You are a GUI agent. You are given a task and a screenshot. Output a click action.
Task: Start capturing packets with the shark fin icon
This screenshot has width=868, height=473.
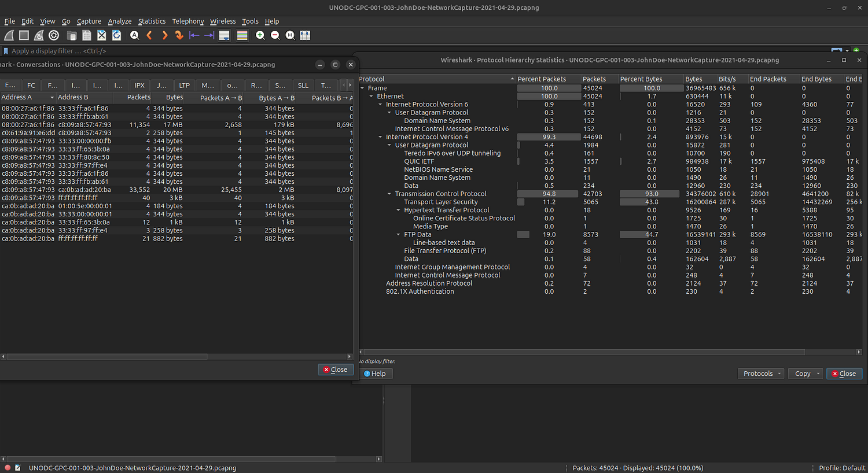point(9,35)
